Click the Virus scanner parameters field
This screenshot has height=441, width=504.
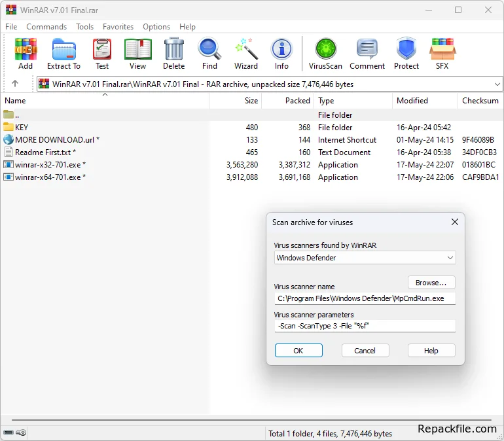365,326
